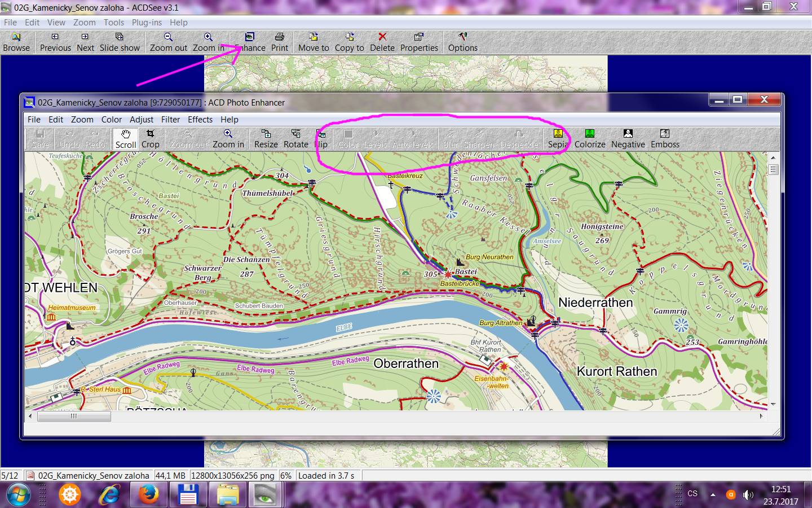Click the vertical scrollbar down arrow in Enhancer

[773, 404]
